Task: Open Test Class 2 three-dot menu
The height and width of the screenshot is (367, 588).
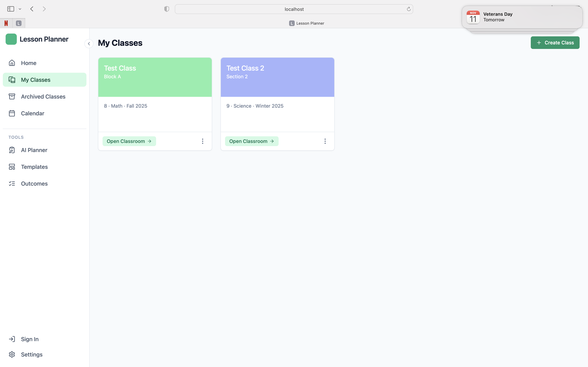Action: click(325, 141)
